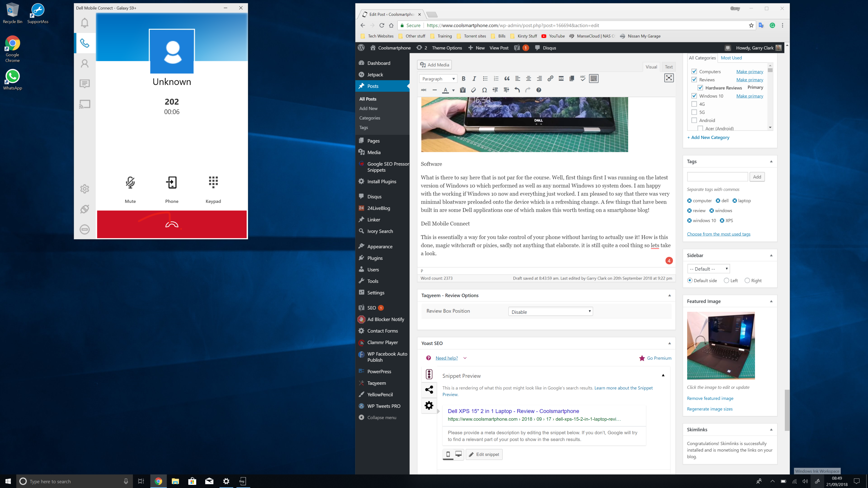Image resolution: width=868 pixels, height=488 pixels.
Task: Open notifications bell in Dell Mobile Connect
Action: pyautogui.click(x=85, y=23)
